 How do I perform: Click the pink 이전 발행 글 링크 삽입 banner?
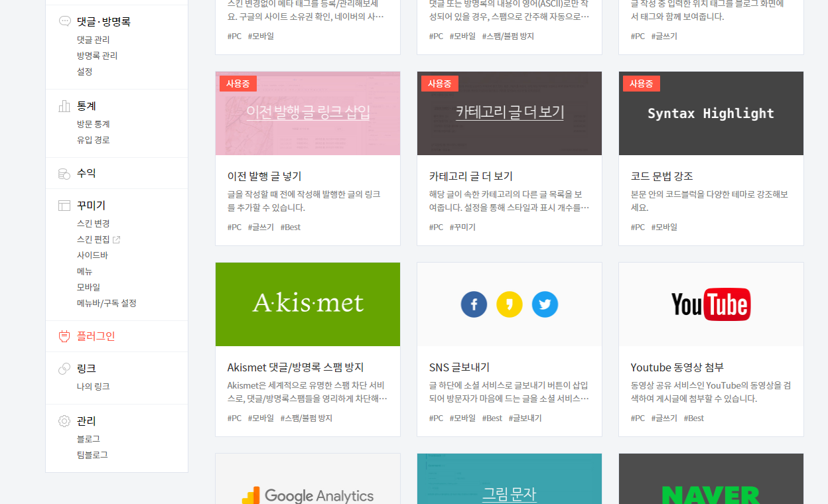[308, 113]
